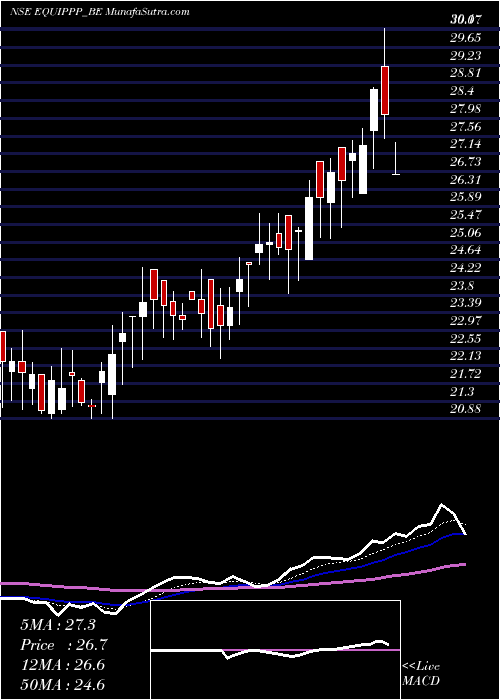The width and height of the screenshot is (500, 700).
Task: Click the 27.98 price axis label
Action: [x=465, y=108]
